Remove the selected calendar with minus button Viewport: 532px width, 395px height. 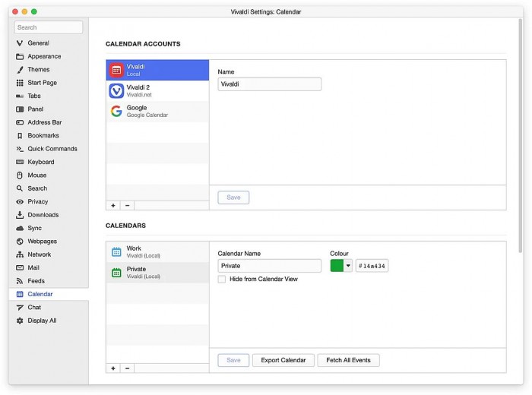127,368
